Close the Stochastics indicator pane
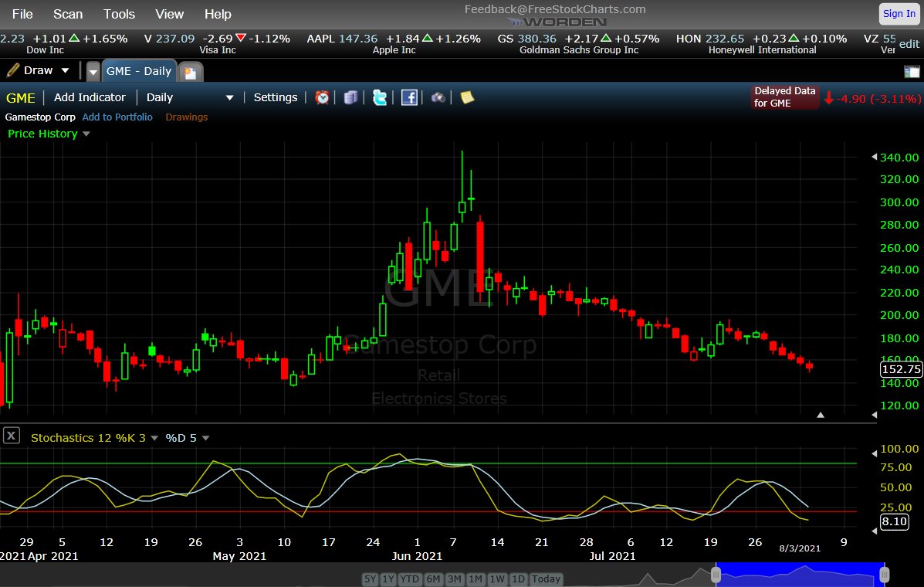This screenshot has width=924, height=587. pyautogui.click(x=12, y=436)
